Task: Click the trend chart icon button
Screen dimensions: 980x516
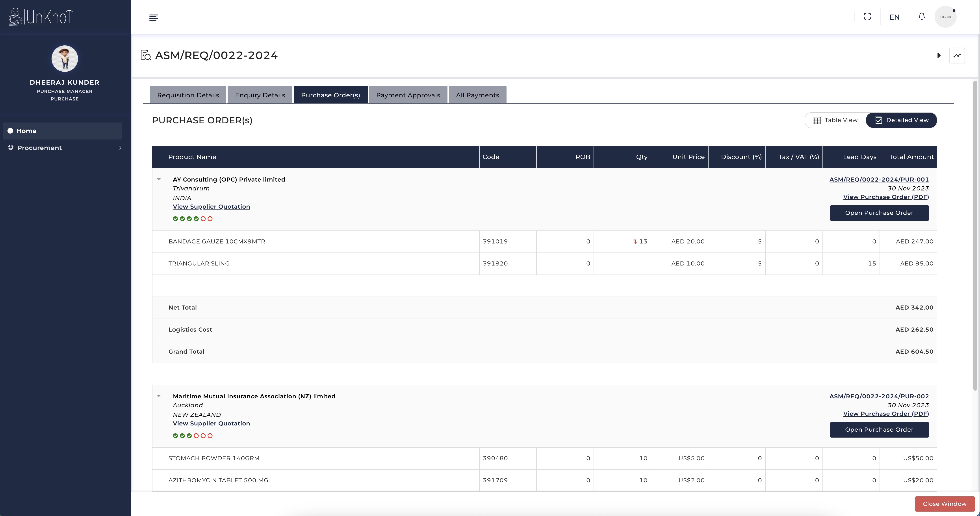Action: tap(957, 56)
